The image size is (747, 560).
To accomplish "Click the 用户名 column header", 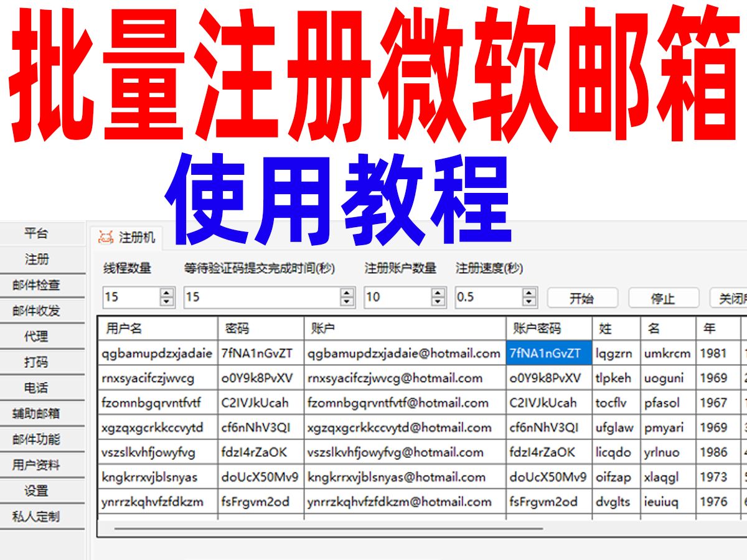I will tap(157, 328).
